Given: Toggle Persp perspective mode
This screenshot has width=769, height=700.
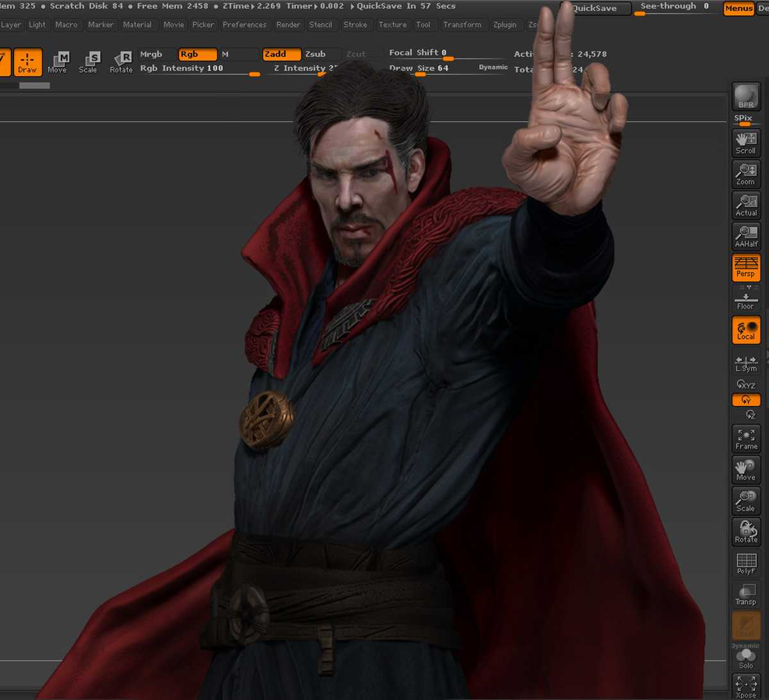Looking at the screenshot, I should (x=746, y=267).
